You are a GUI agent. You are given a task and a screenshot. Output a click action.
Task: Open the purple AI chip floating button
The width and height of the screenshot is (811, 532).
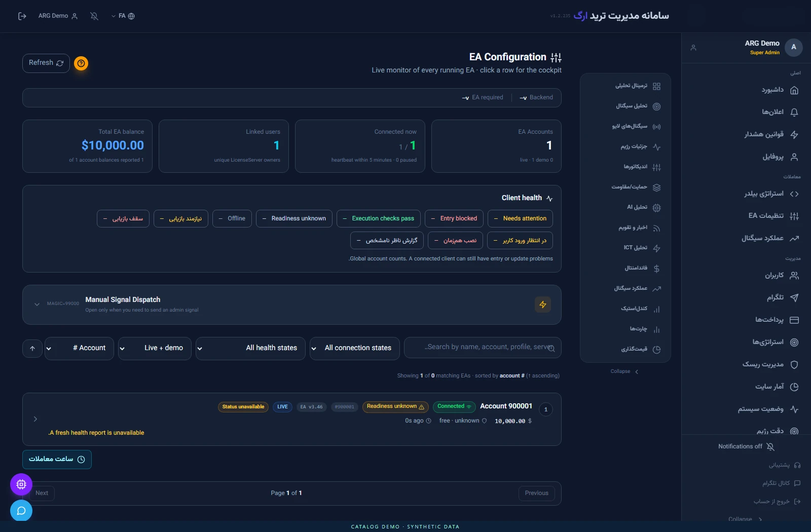pyautogui.click(x=21, y=484)
